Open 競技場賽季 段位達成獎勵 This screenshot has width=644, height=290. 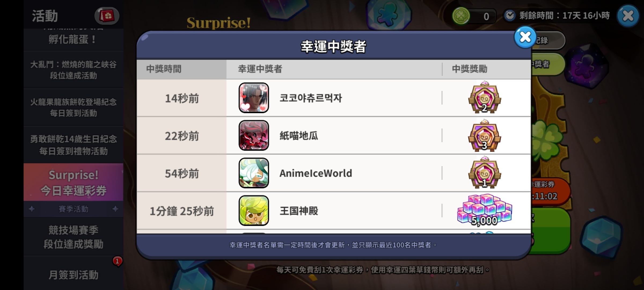coord(73,237)
